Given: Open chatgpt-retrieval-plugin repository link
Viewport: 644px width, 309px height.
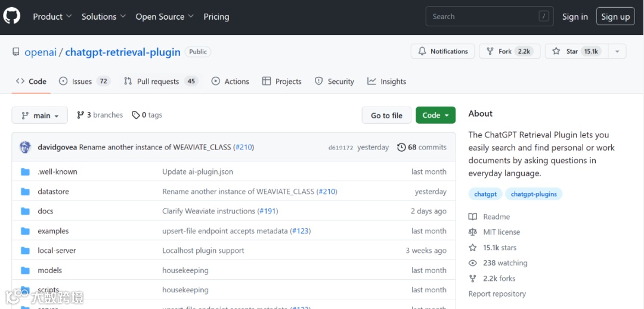Looking at the screenshot, I should click(x=123, y=52).
